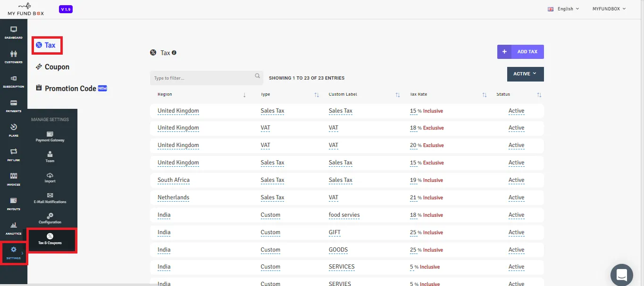The image size is (644, 286).
Task: Open the Payments card icon
Action: click(x=14, y=103)
